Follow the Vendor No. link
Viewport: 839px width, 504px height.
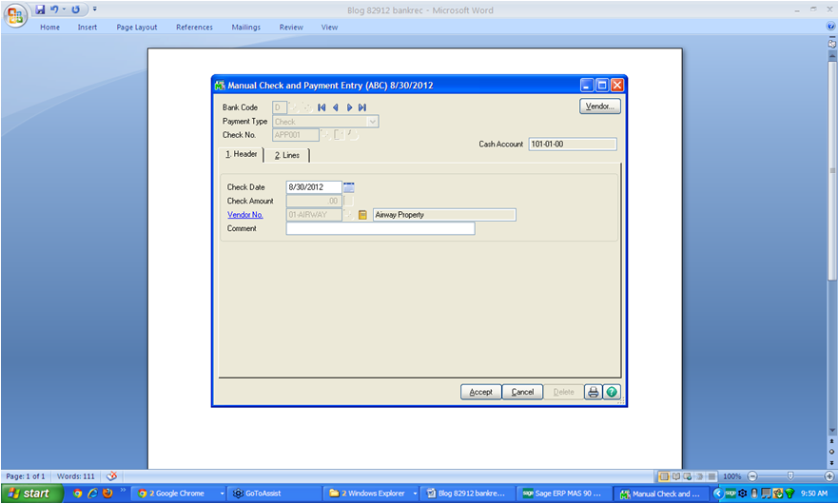point(244,215)
